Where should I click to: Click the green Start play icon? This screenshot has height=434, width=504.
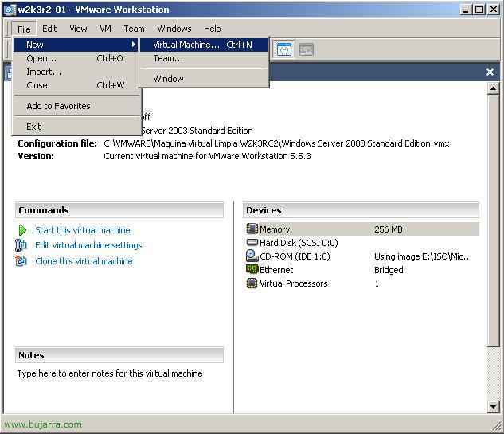coord(22,230)
